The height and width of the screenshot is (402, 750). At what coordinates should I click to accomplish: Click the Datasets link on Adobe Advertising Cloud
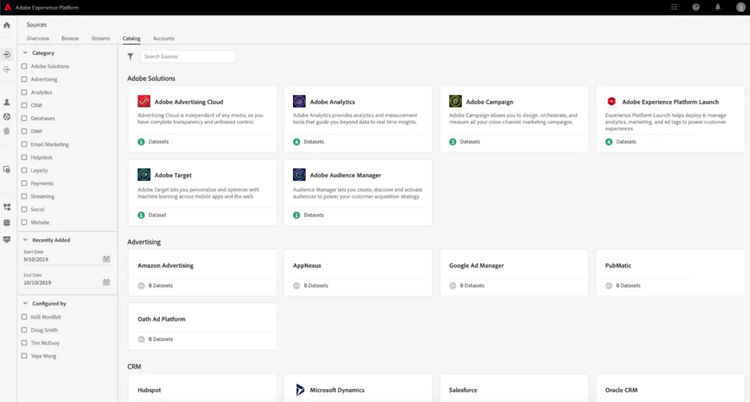tap(158, 142)
